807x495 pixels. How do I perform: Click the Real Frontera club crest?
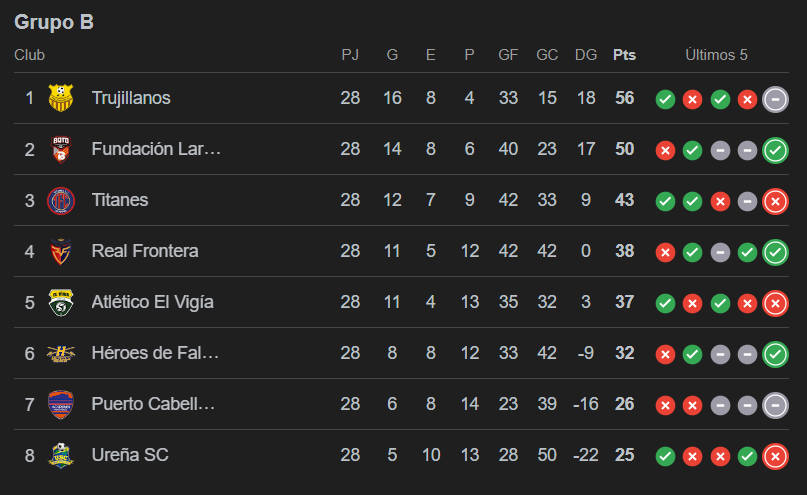(61, 251)
